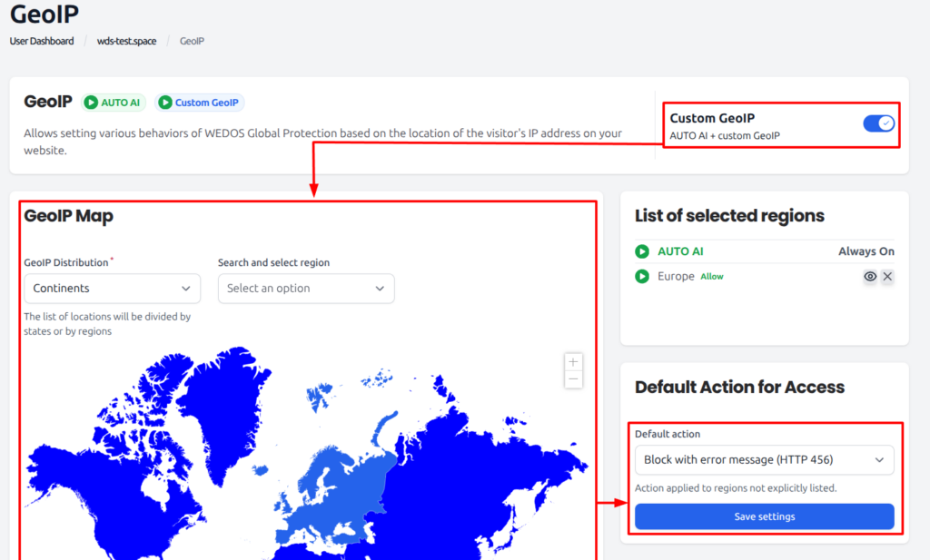Click the zoom out minus icon on the map
Image resolution: width=930 pixels, height=560 pixels.
tap(573, 378)
